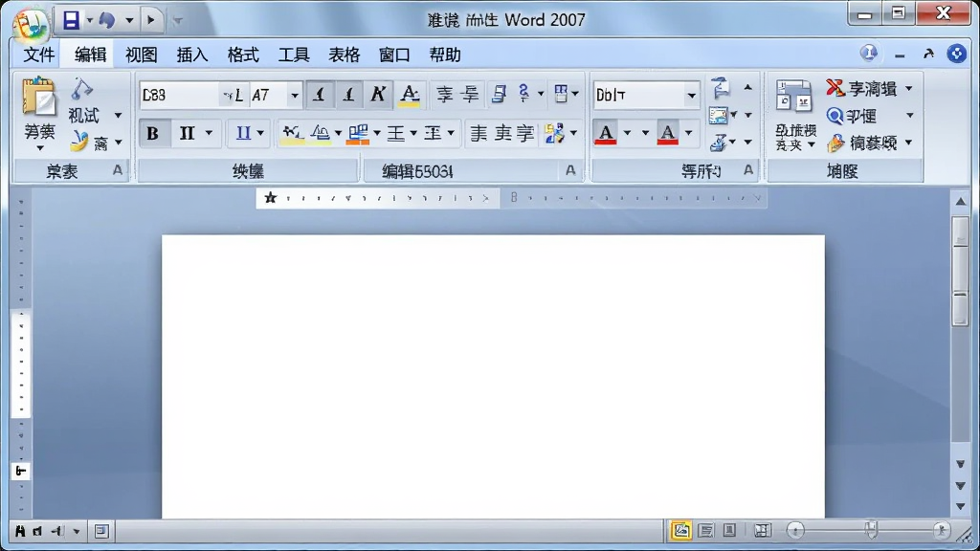Click the zoom-out button left of zoom slider
This screenshot has width=980, height=551.
pos(795,531)
